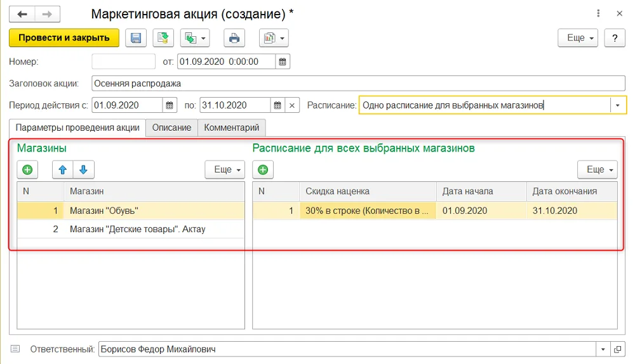Screen dimensions: 635x364
Task: Open calendar for period start date
Action: pyautogui.click(x=170, y=105)
